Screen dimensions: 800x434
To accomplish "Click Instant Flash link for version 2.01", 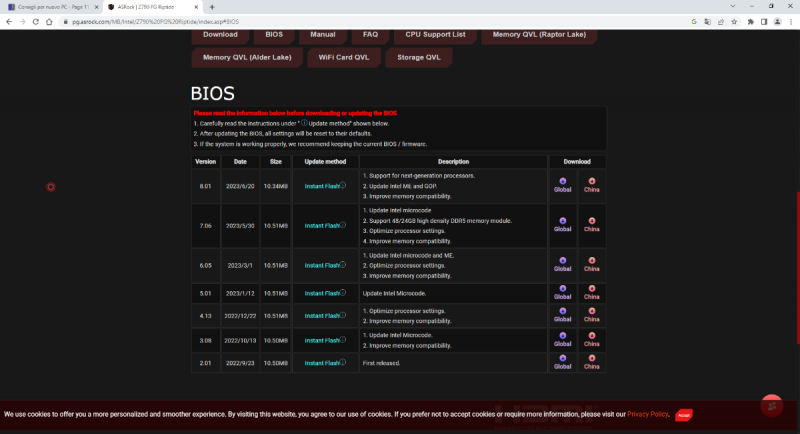I will (x=322, y=363).
